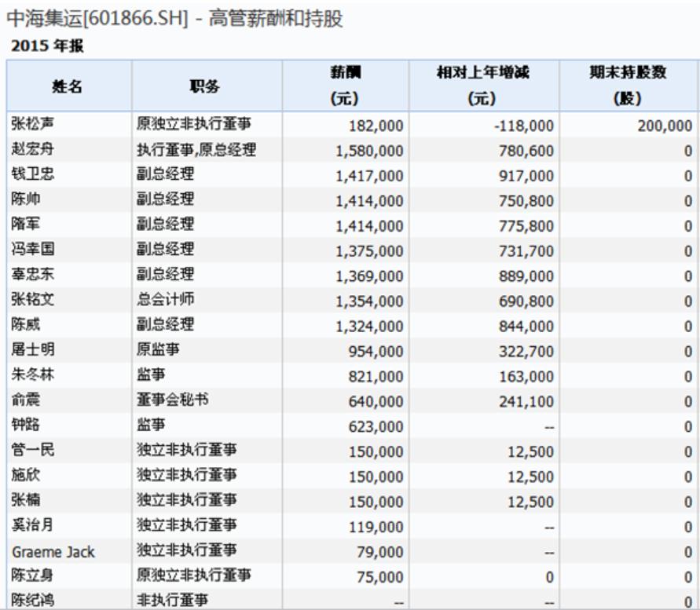This screenshot has height=610, width=700.
Task: Select salary value 954,000
Action: 376,351
